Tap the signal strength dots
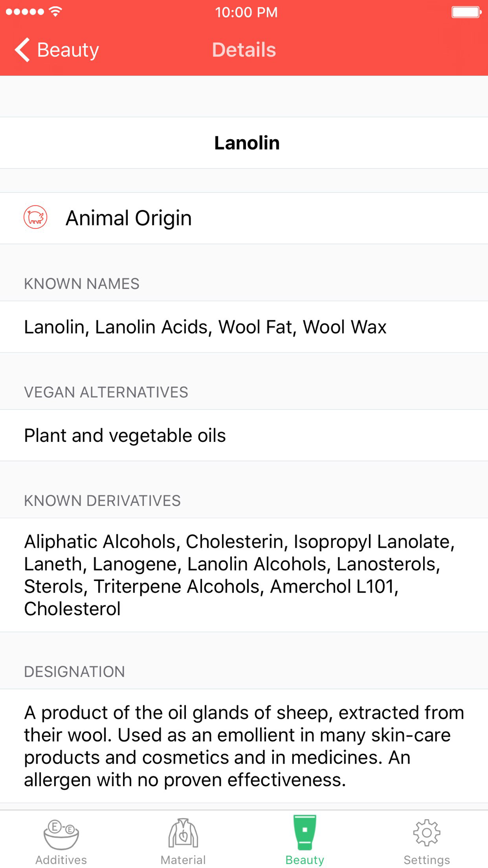The image size is (488, 868). pyautogui.click(x=24, y=12)
